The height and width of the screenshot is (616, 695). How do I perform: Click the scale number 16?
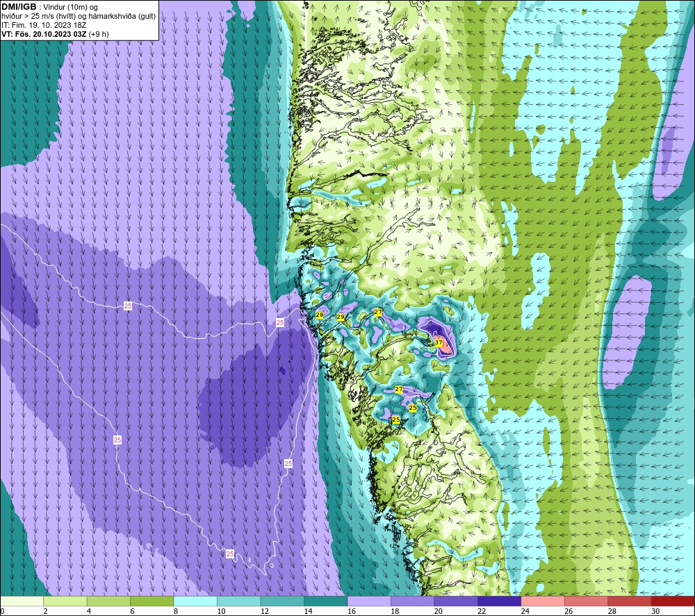(x=352, y=611)
